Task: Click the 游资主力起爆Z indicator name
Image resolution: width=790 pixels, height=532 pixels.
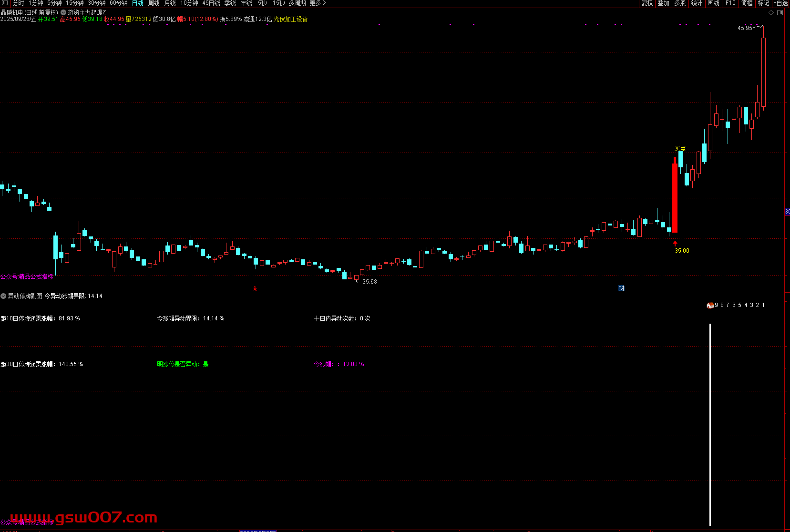Action: (87, 12)
